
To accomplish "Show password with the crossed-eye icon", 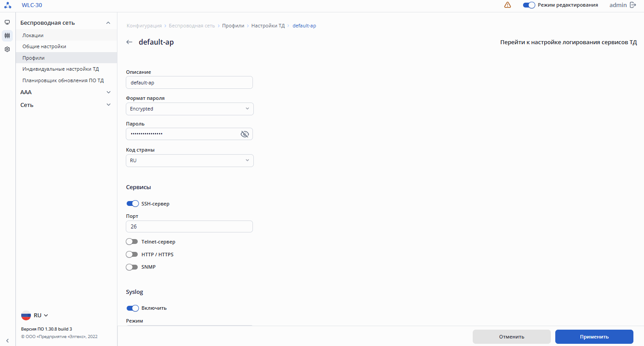I will [x=245, y=134].
